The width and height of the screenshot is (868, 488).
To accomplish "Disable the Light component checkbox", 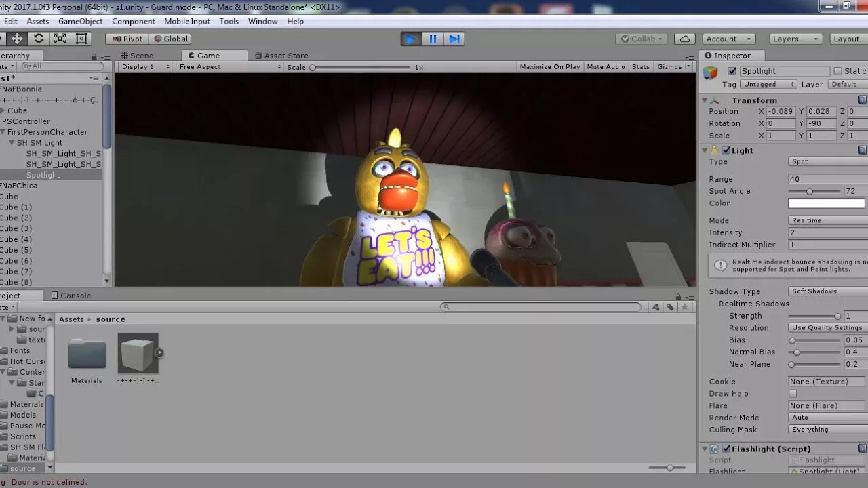I will 726,150.
